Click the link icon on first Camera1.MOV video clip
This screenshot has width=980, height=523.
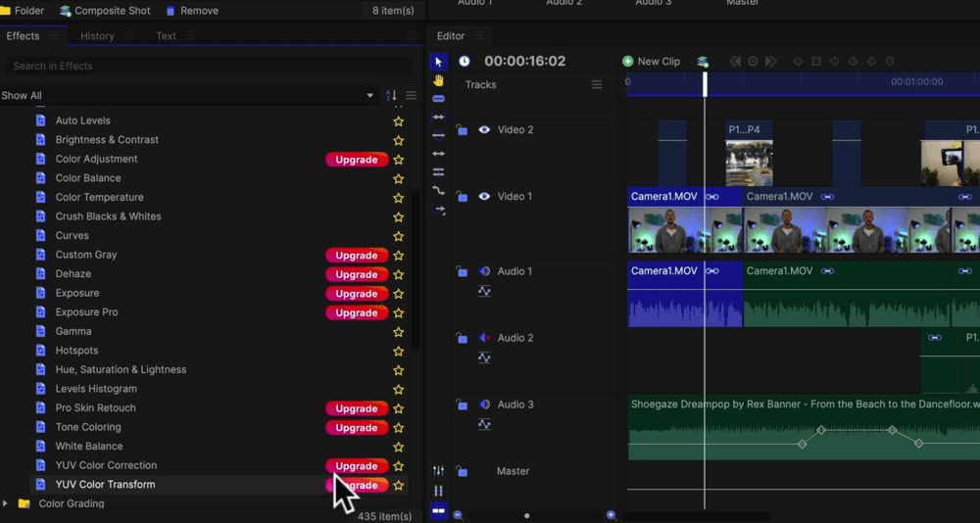point(711,197)
